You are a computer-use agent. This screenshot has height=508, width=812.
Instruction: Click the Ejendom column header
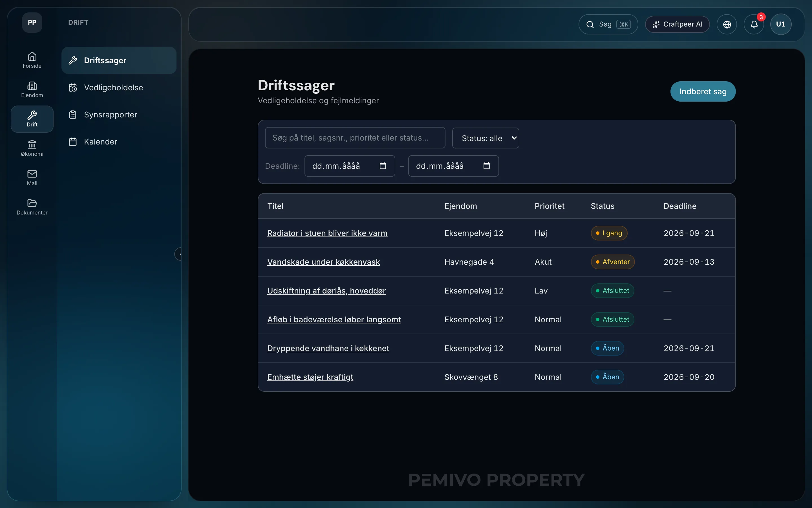click(460, 206)
